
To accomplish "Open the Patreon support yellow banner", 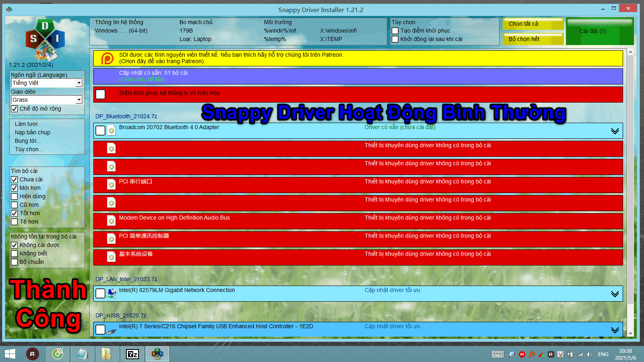I will (x=358, y=58).
